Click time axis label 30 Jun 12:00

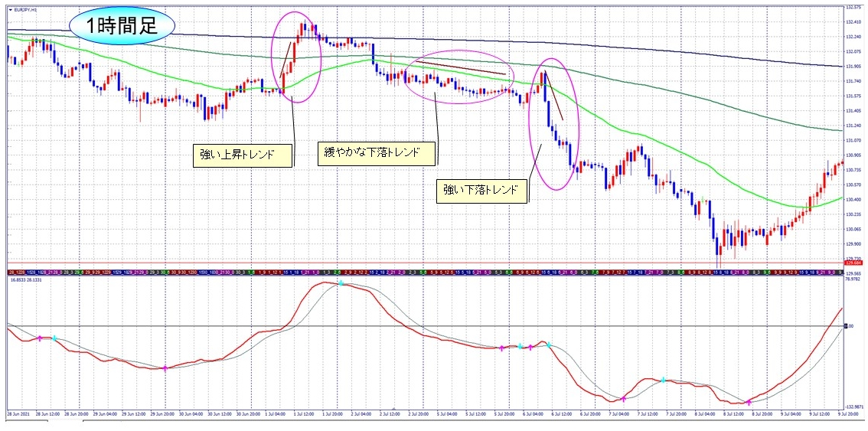[x=221, y=413]
